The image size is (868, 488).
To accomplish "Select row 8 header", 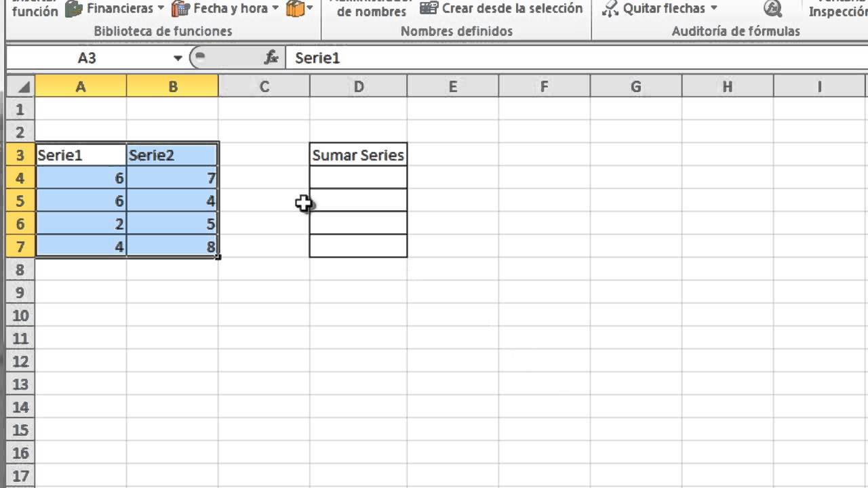I will click(20, 270).
